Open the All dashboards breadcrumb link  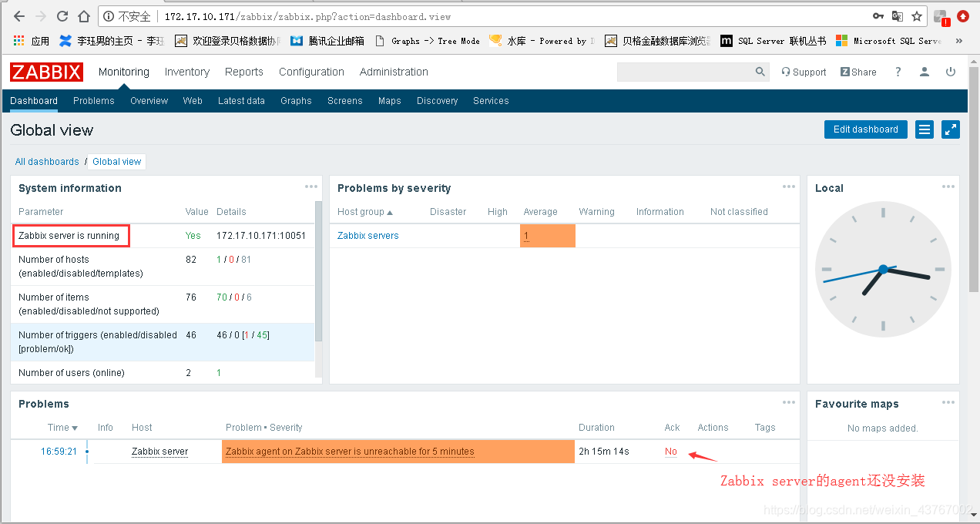[x=47, y=162]
